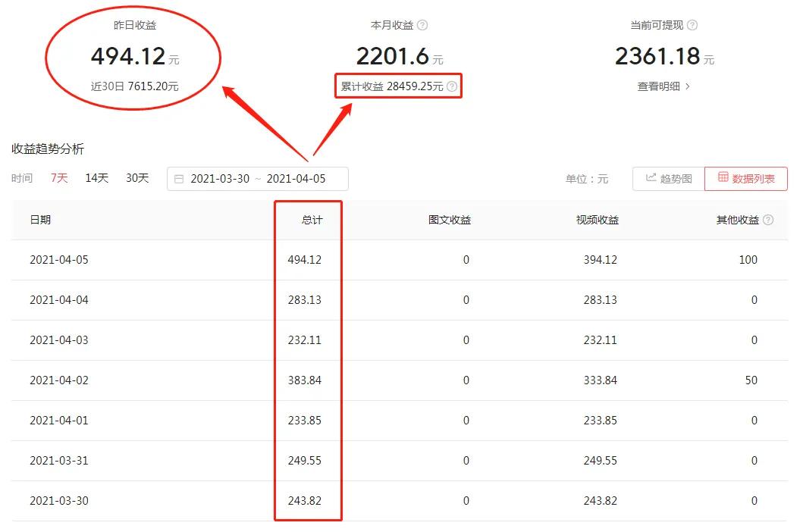Screen dimensions: 803x532
Task: Select the 7天 time option
Action: tap(58, 178)
